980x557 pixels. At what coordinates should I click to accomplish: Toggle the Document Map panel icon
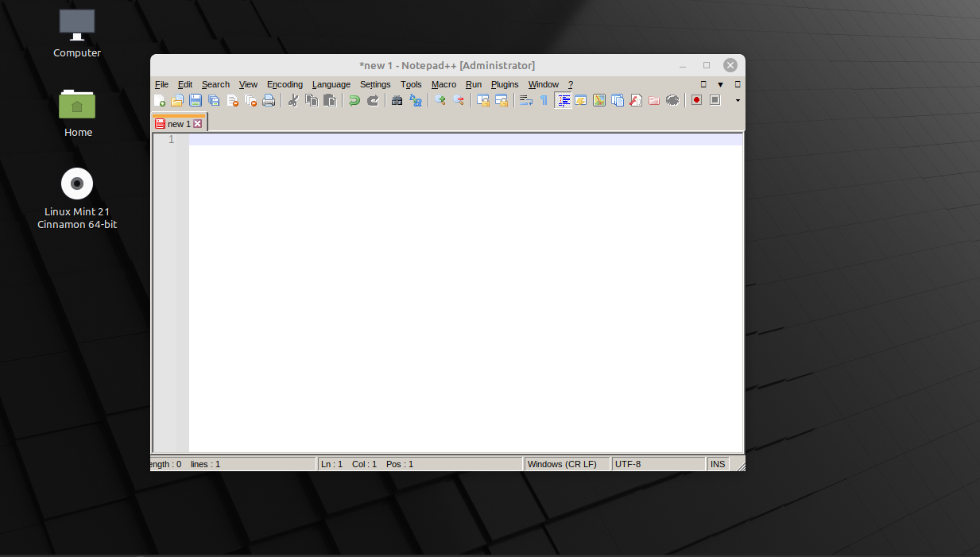click(x=599, y=100)
